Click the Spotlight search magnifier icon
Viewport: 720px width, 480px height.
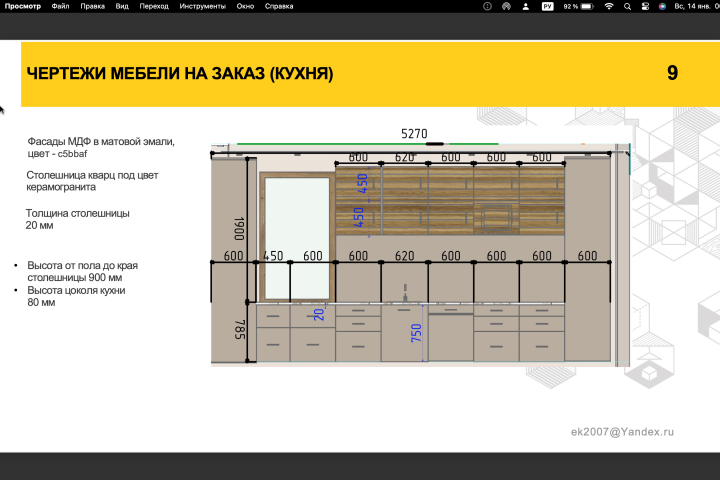(627, 6)
